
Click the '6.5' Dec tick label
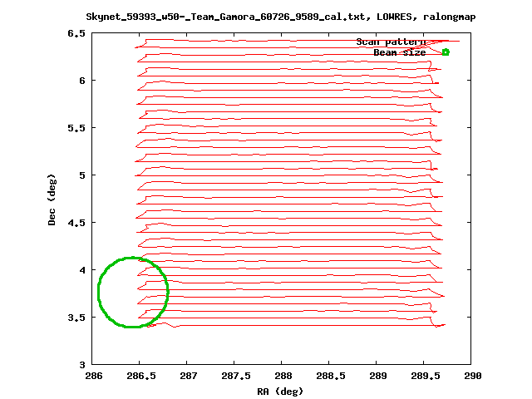click(76, 33)
